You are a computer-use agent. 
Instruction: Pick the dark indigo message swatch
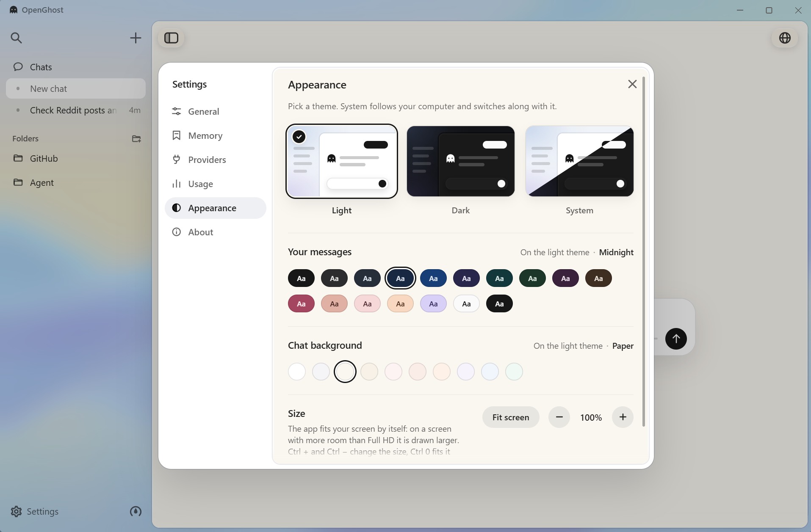click(466, 278)
